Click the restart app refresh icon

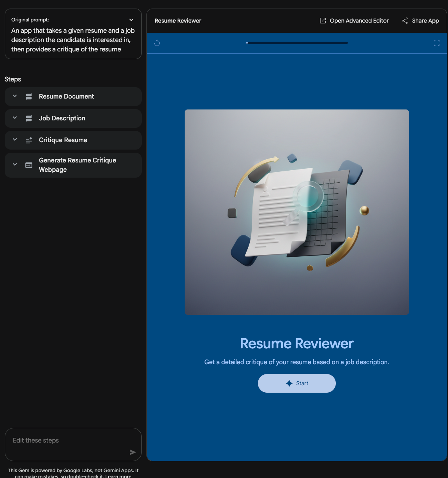pos(157,43)
